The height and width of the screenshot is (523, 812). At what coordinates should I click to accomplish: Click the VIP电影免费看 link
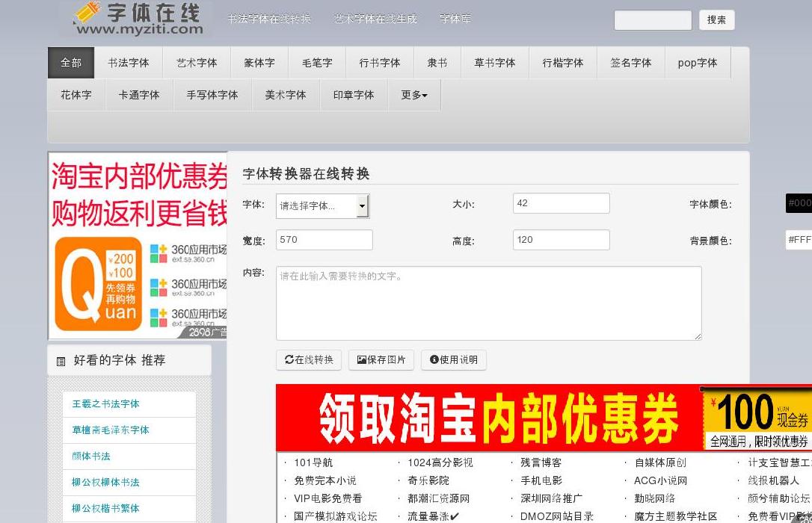pyautogui.click(x=327, y=498)
